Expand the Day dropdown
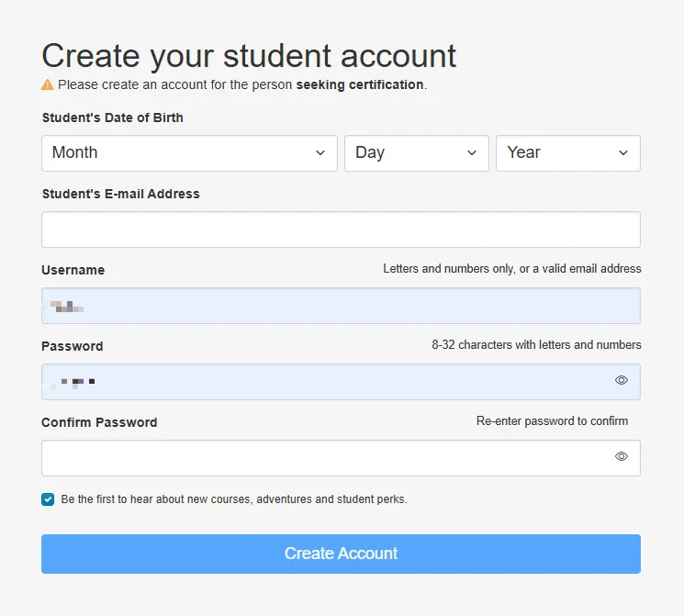 point(416,153)
